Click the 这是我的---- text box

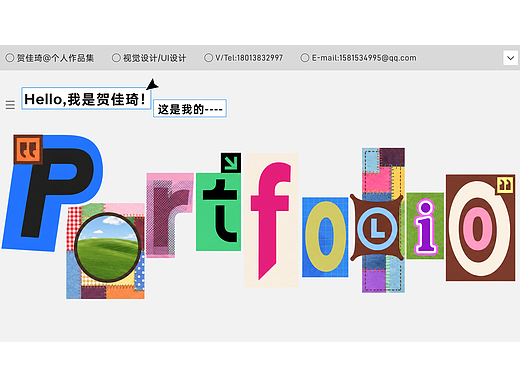click(190, 108)
